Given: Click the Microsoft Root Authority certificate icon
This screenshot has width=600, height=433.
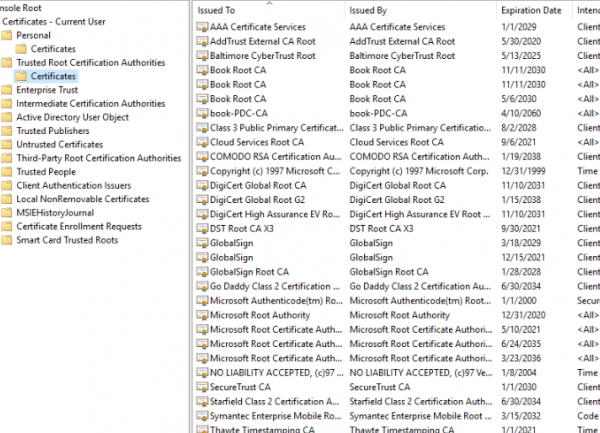Looking at the screenshot, I should point(201,315).
